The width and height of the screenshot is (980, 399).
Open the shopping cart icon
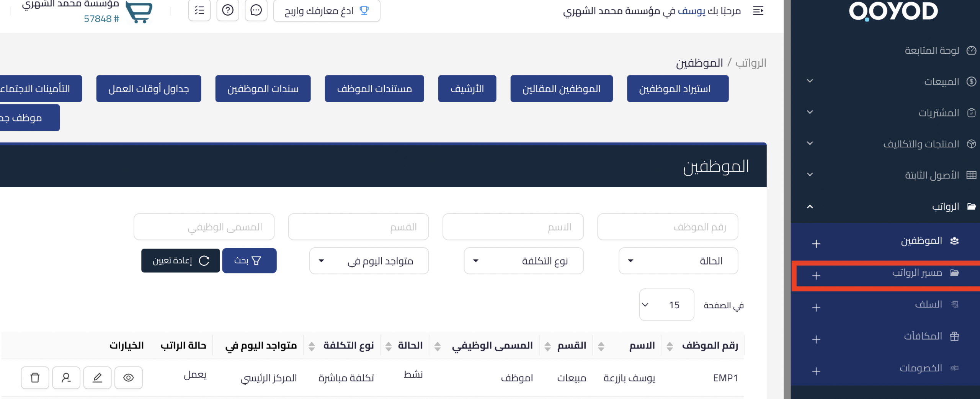140,11
